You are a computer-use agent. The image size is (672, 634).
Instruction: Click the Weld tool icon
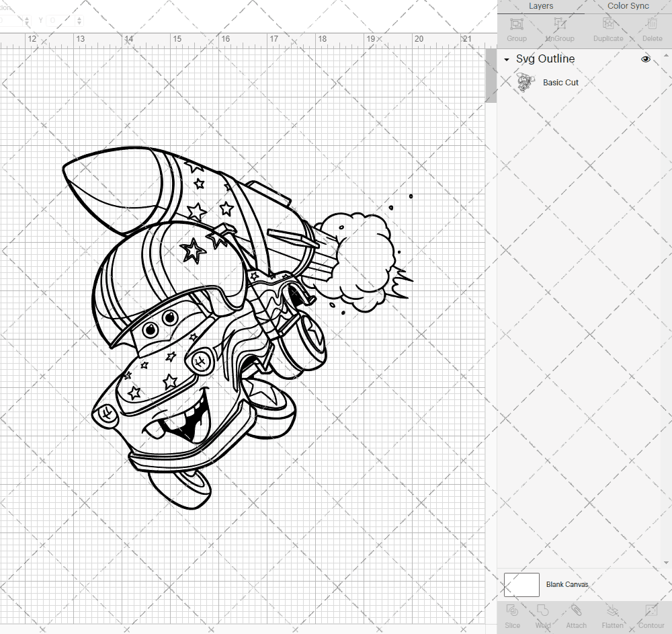pyautogui.click(x=542, y=610)
